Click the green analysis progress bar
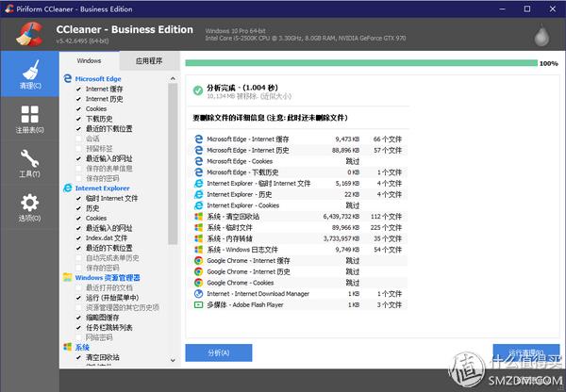Viewport: 566px width, 392px height. coord(361,63)
